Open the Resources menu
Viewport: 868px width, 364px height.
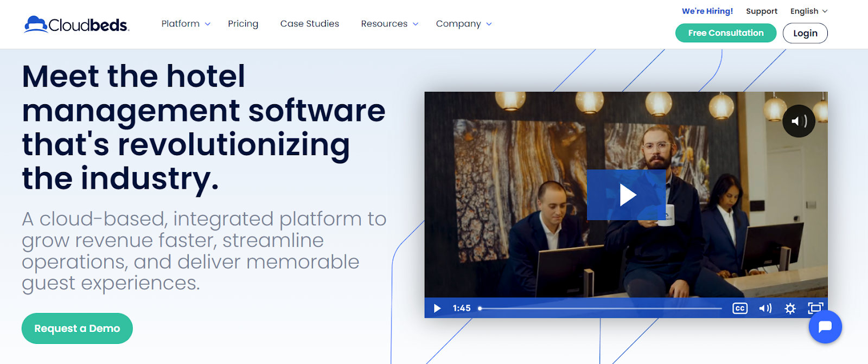coord(384,23)
